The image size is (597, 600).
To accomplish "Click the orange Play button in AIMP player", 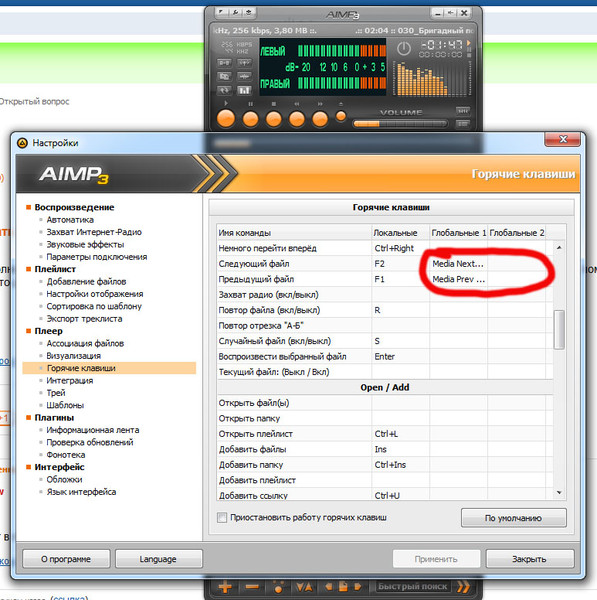I will tap(226, 118).
